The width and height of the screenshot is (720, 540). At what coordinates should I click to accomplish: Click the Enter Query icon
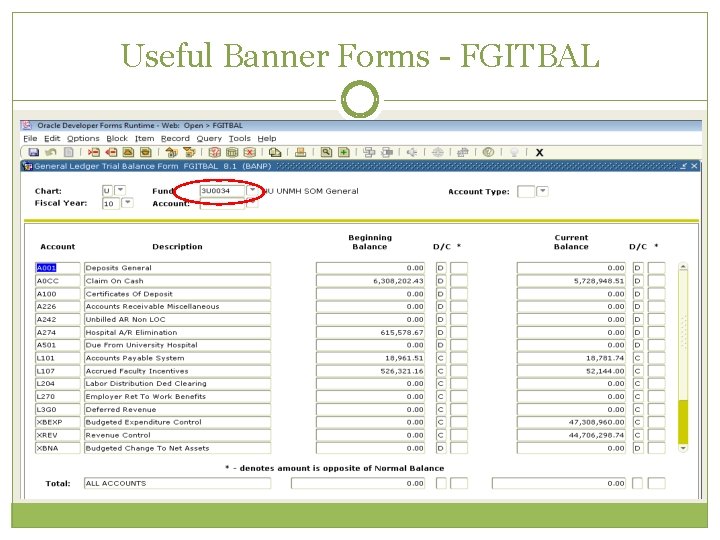pyautogui.click(x=214, y=152)
